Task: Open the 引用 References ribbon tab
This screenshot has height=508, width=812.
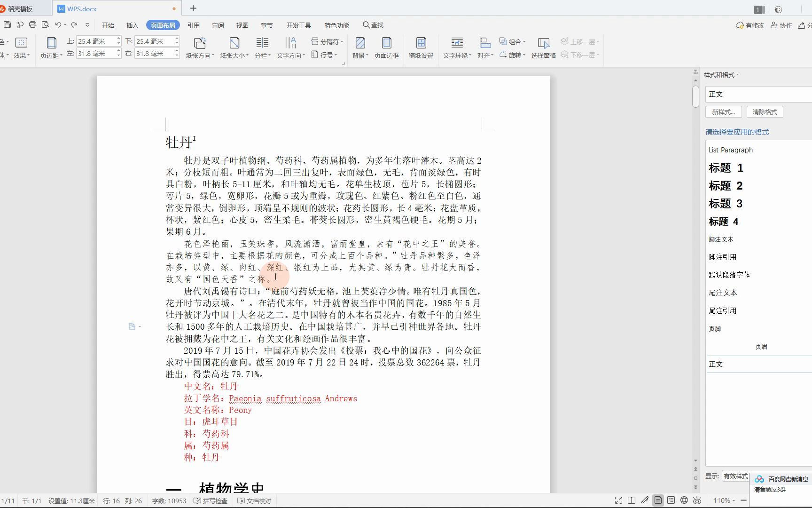Action: point(194,25)
